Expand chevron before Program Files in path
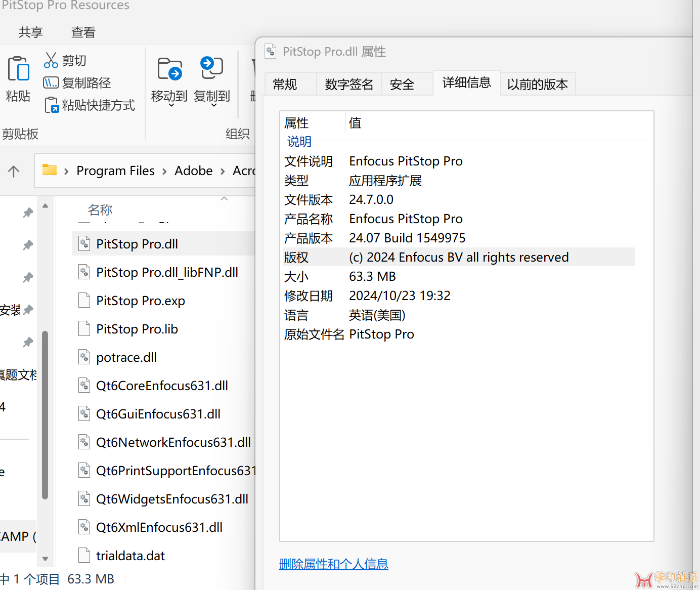The height and width of the screenshot is (590, 700). pyautogui.click(x=66, y=172)
